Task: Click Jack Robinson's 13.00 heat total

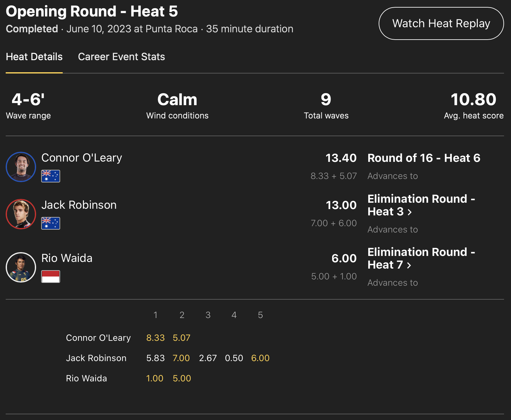Action: coord(341,205)
